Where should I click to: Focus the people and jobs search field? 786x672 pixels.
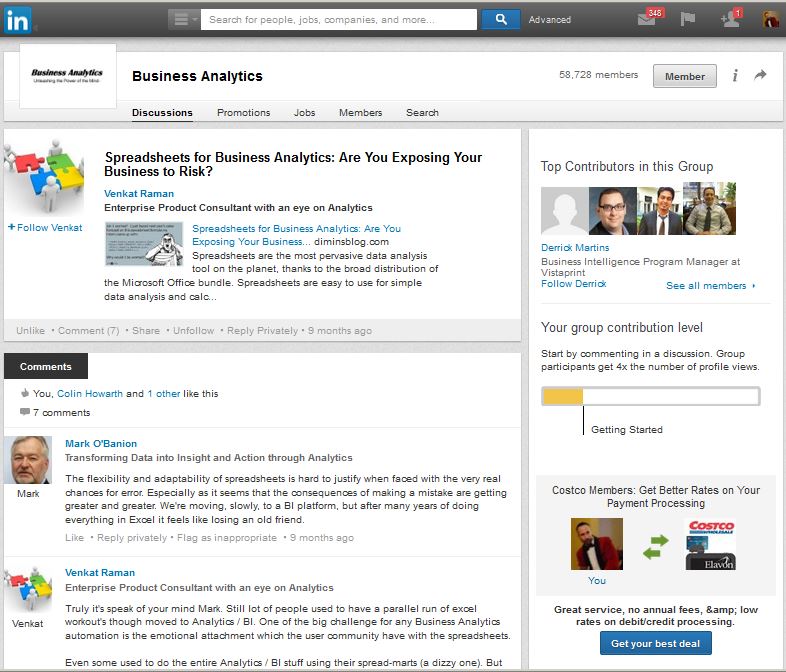(x=338, y=19)
